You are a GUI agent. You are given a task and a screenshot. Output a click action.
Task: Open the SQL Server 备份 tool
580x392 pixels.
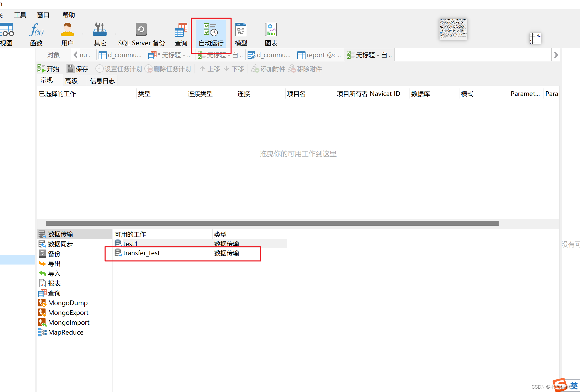(x=141, y=34)
